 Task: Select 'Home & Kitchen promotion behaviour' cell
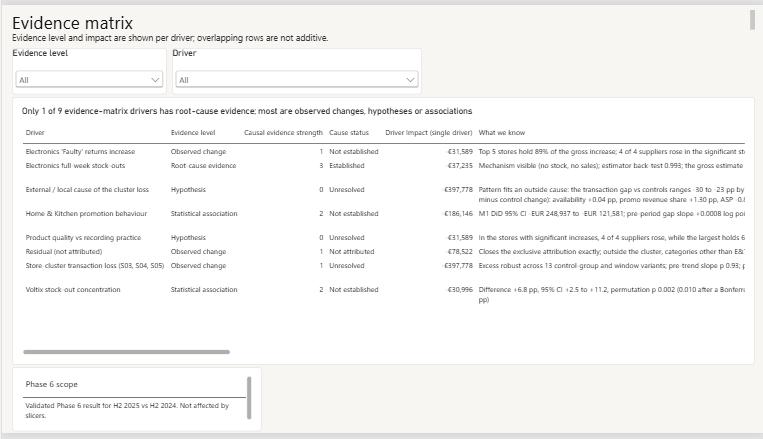point(86,213)
